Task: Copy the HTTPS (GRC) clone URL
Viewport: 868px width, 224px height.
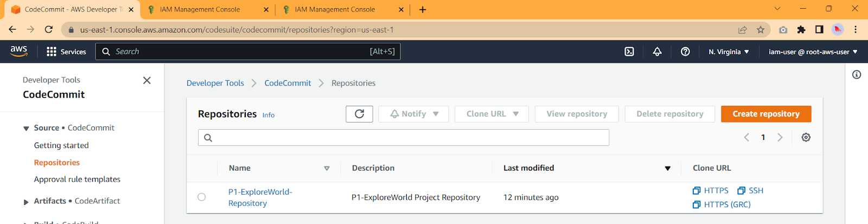Action: pyautogui.click(x=722, y=204)
